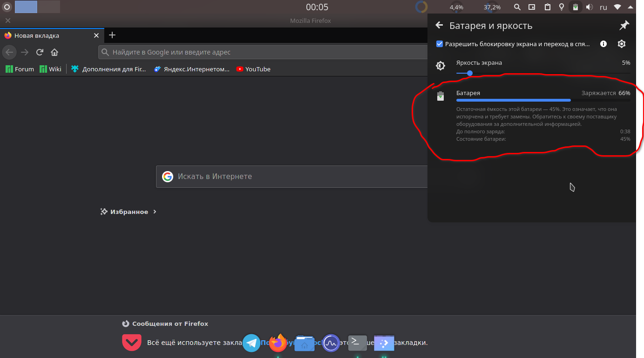This screenshot has width=644, height=358.
Task: Click the До полного заряда: 0:38 line
Action: (543, 132)
